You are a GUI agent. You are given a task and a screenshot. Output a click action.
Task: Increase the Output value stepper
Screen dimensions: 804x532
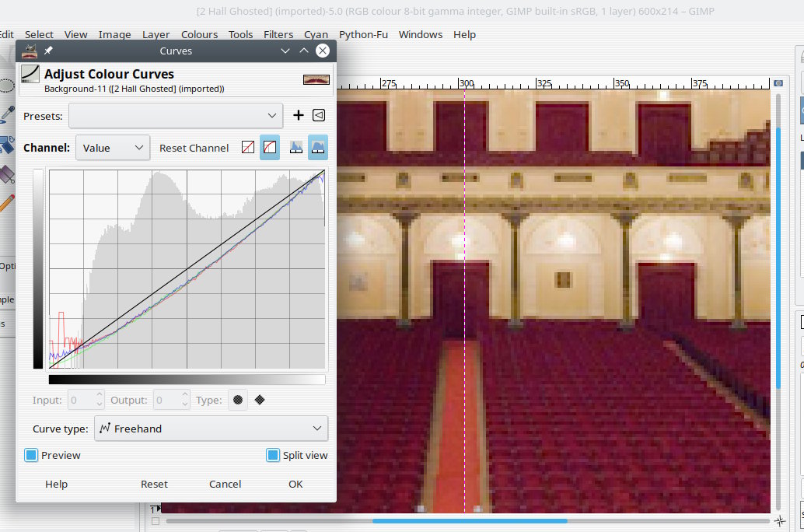tap(185, 395)
